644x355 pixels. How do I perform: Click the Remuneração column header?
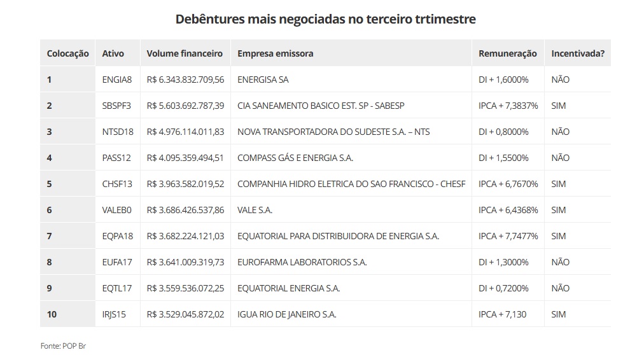507,53
